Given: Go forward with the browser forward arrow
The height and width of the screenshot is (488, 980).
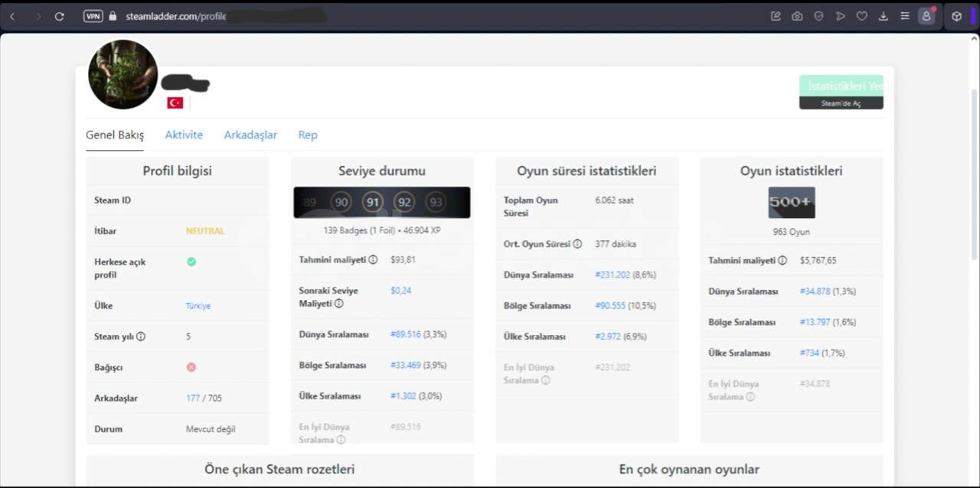Looking at the screenshot, I should (x=38, y=16).
